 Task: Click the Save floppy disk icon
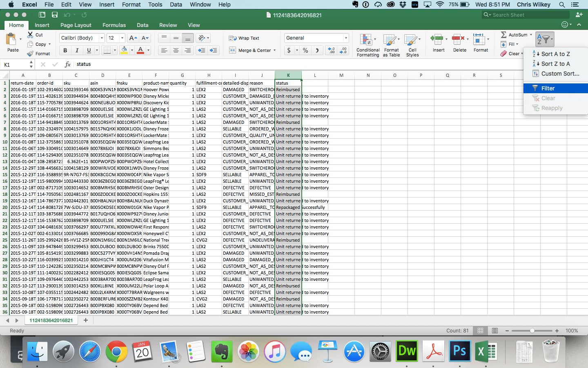tap(54, 15)
